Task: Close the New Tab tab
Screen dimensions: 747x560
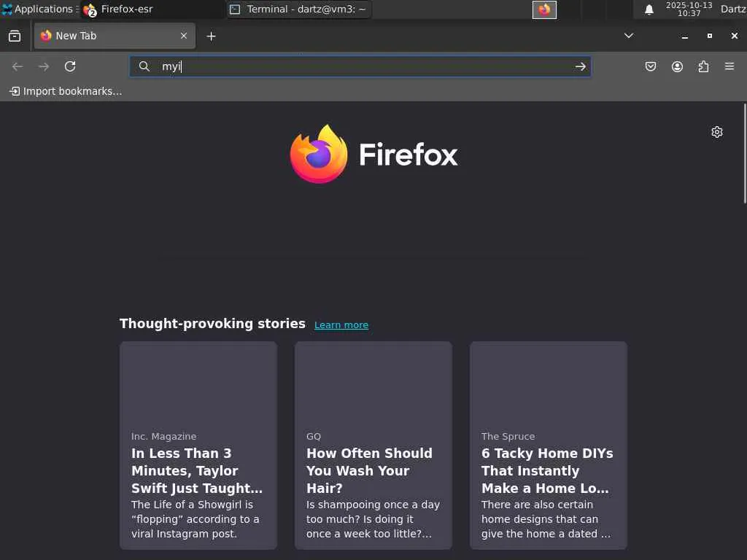Action: (x=183, y=36)
